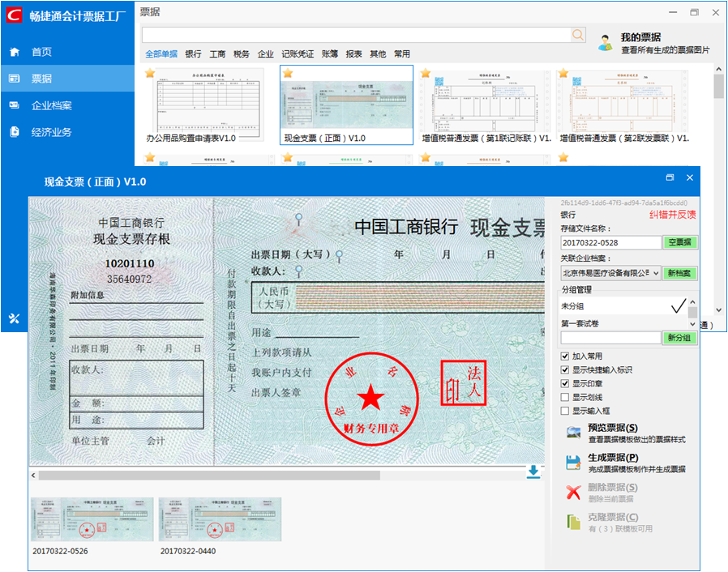728x572 pixels.
Task: Click the 纠错并反馈 link
Action: (672, 215)
